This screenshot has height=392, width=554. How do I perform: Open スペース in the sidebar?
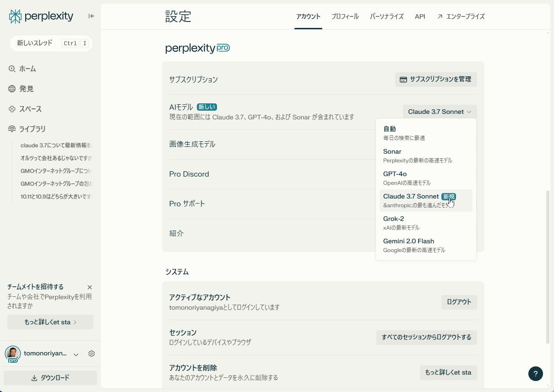(30, 109)
